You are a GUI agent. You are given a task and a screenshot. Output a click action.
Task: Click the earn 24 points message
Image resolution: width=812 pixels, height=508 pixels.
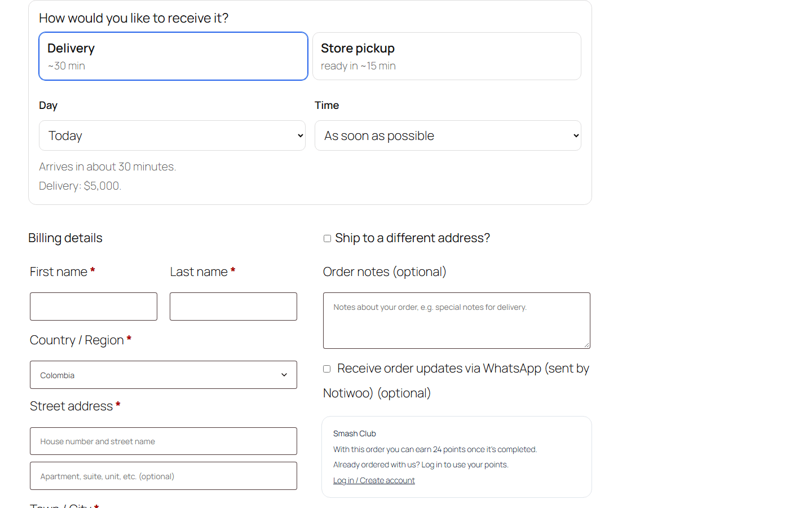(x=435, y=449)
